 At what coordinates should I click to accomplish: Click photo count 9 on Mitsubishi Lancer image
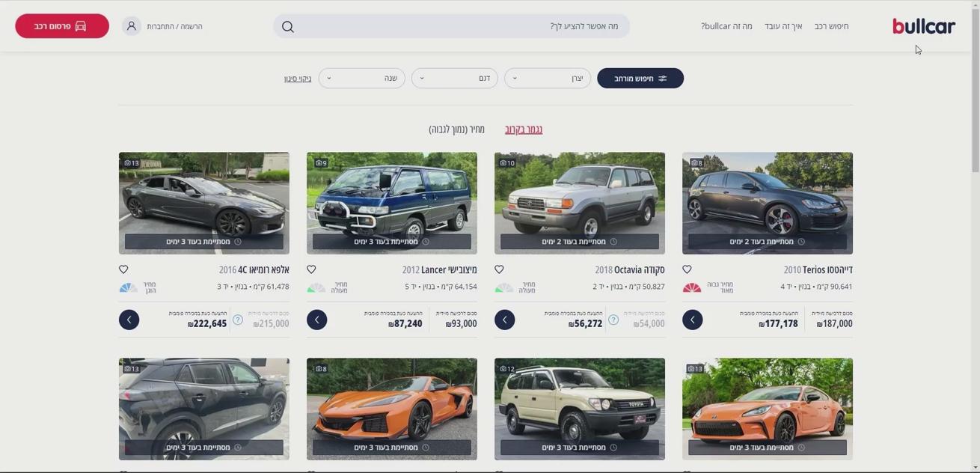click(x=321, y=163)
